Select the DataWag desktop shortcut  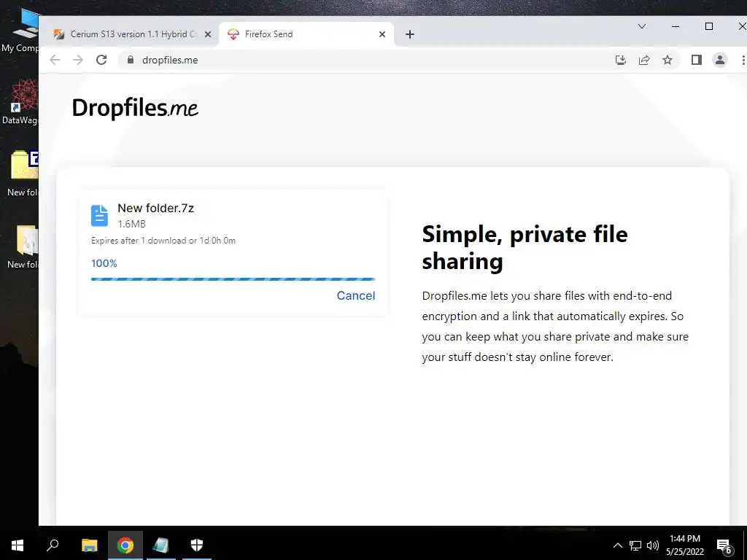20,102
